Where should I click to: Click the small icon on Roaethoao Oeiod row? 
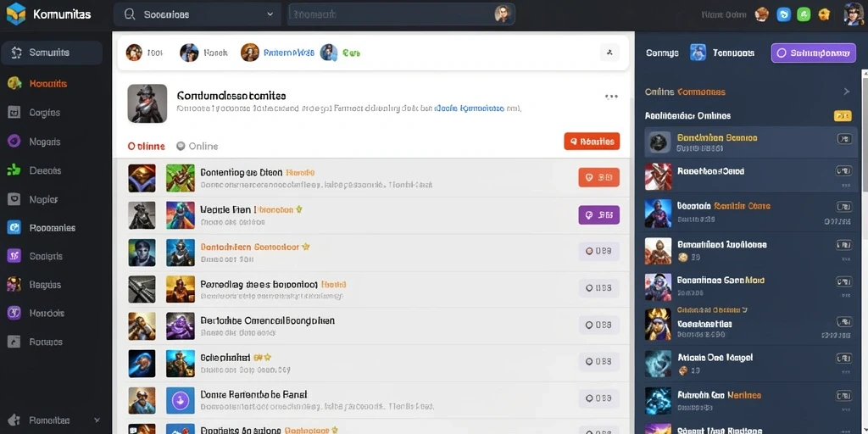843,171
